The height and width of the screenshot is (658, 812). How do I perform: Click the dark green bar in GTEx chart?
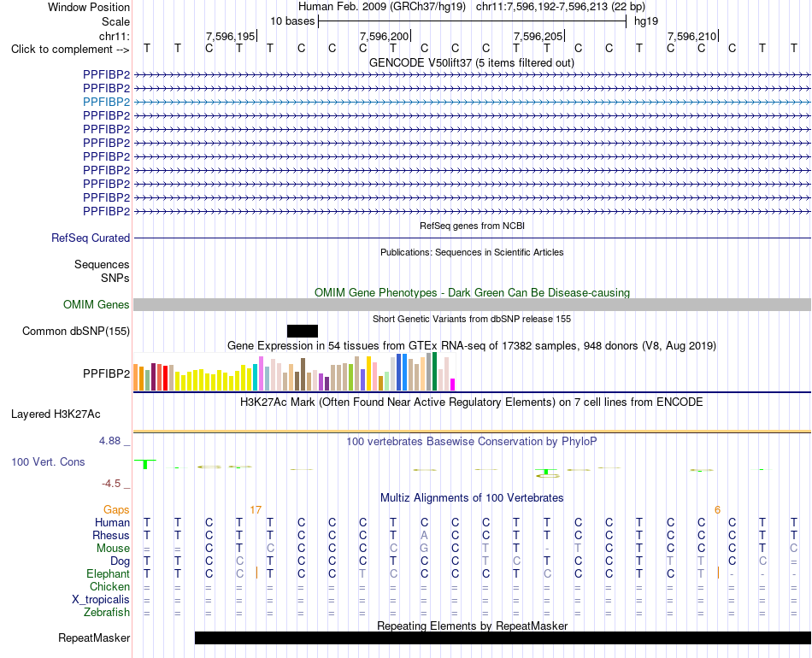[x=434, y=371]
